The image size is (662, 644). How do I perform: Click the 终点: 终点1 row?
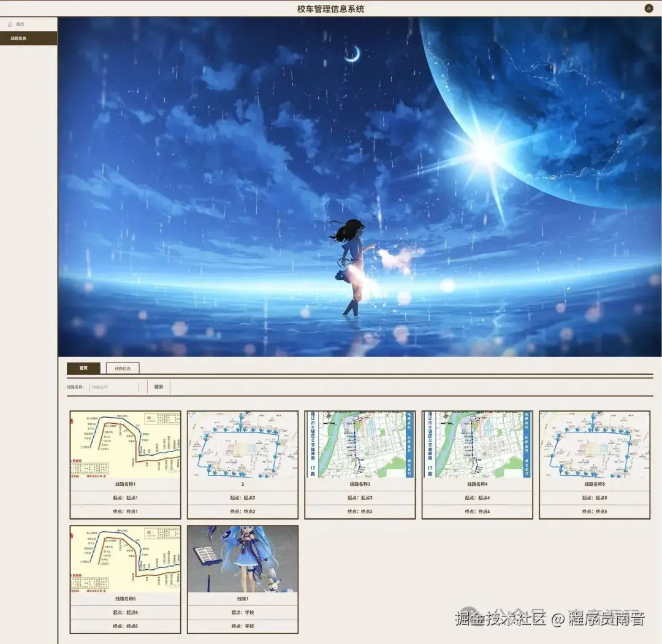coord(126,512)
